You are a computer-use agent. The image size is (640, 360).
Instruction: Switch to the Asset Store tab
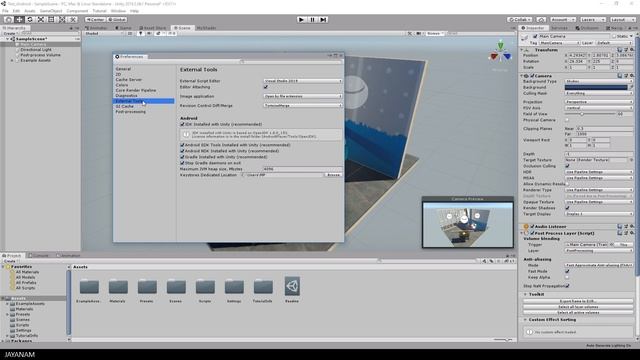point(153,28)
